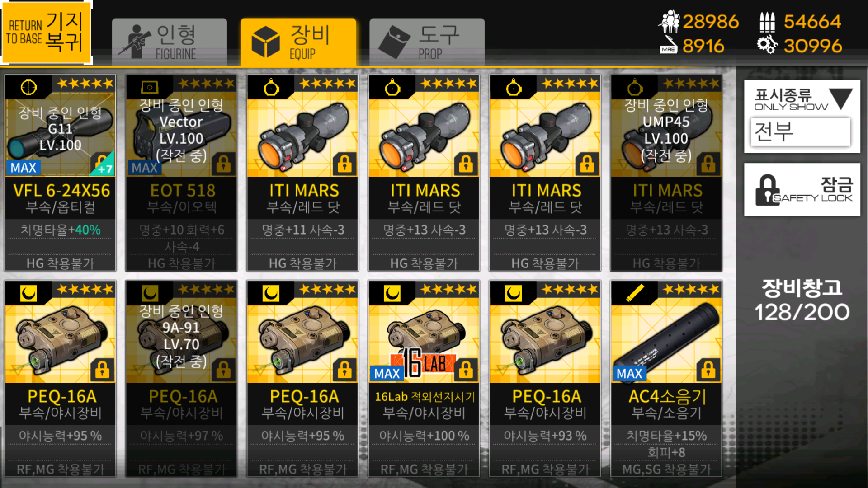Screen dimensions: 868x488
Task: Click the MRE rations resource icon
Action: (x=668, y=46)
